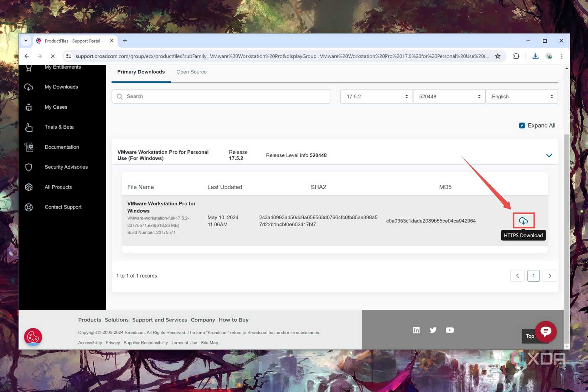Open browser downloads tray icon
The image size is (588, 392).
(535, 56)
